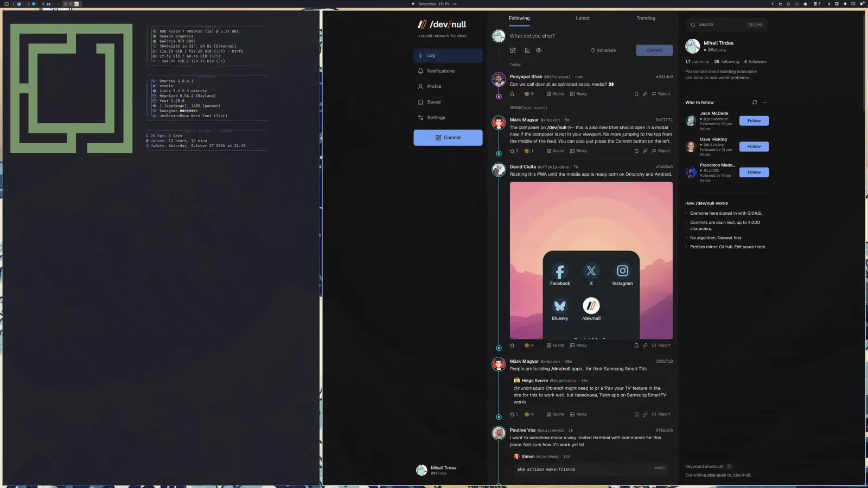The width and height of the screenshot is (868, 488).
Task: Open Who to follow more options menu
Action: 765,102
